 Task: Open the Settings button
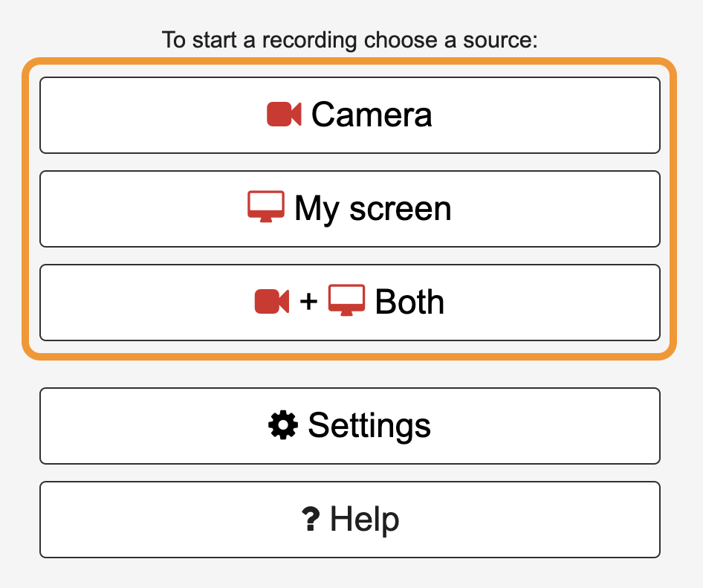click(x=350, y=426)
